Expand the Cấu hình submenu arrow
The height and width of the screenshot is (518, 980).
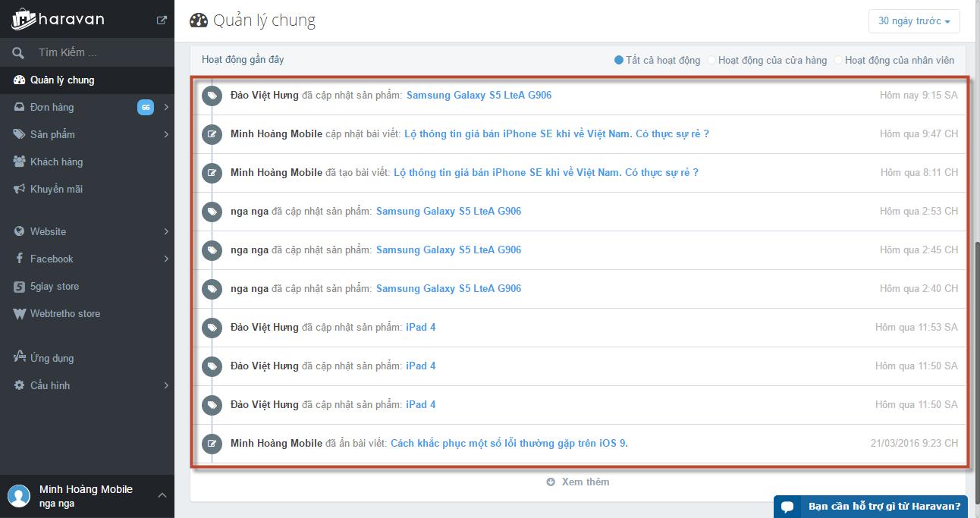tap(166, 385)
